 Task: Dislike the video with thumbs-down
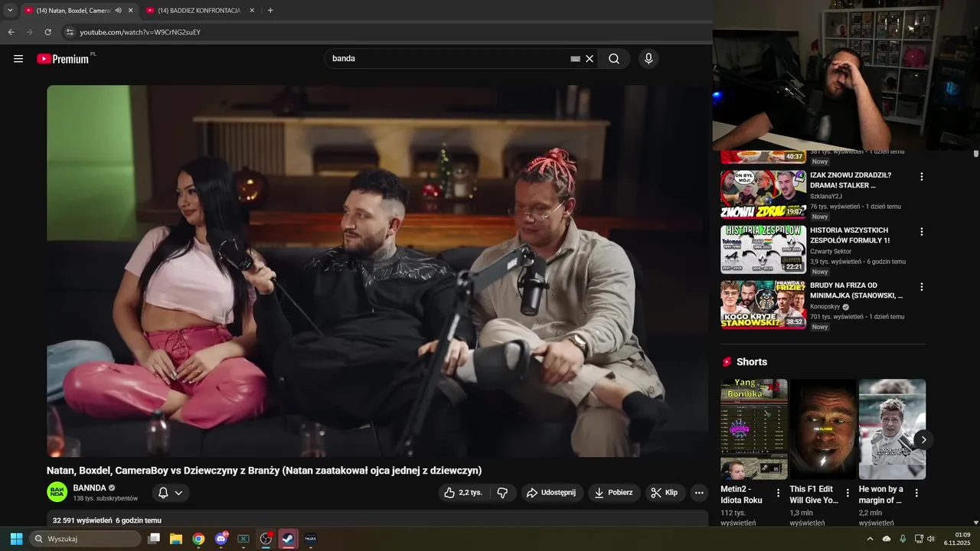coord(502,493)
